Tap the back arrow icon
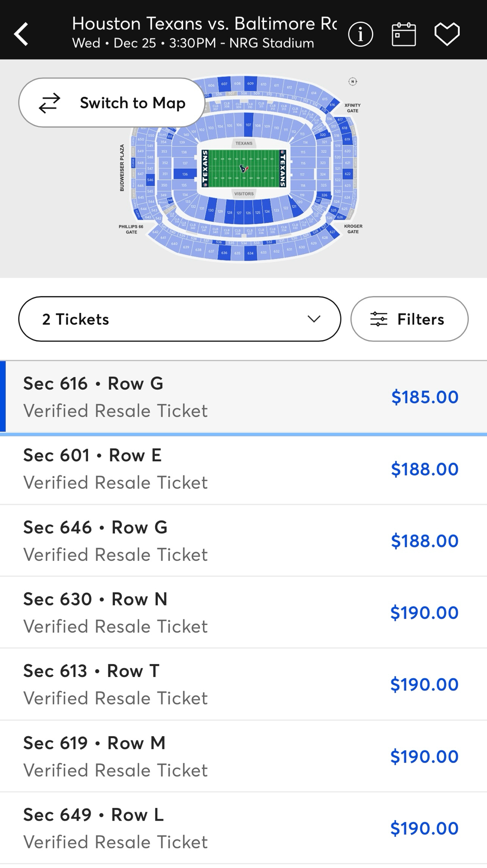This screenshot has height=868, width=487. pos(22,34)
